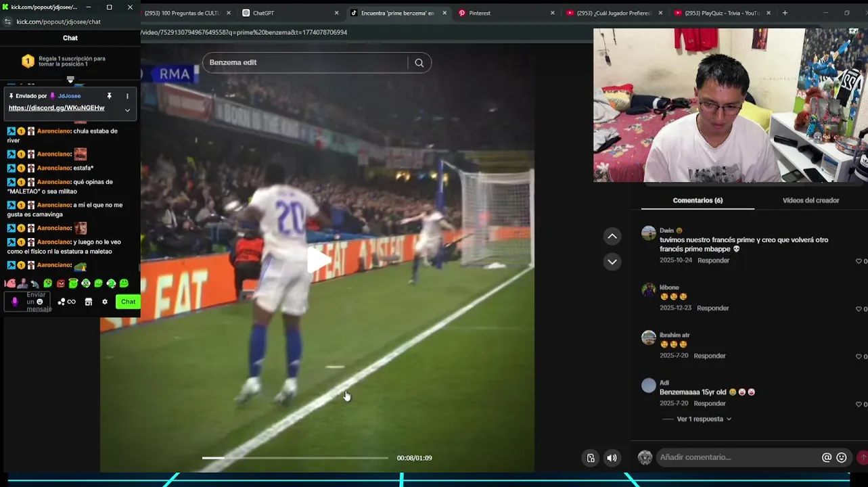
Task: Open lébone's profile avatar
Action: pyautogui.click(x=649, y=290)
